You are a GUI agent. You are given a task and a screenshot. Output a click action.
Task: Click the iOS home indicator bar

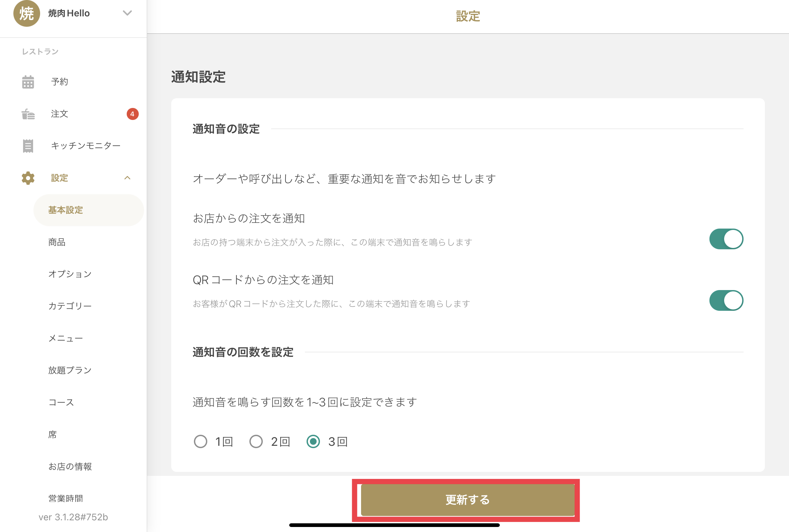pyautogui.click(x=394, y=525)
